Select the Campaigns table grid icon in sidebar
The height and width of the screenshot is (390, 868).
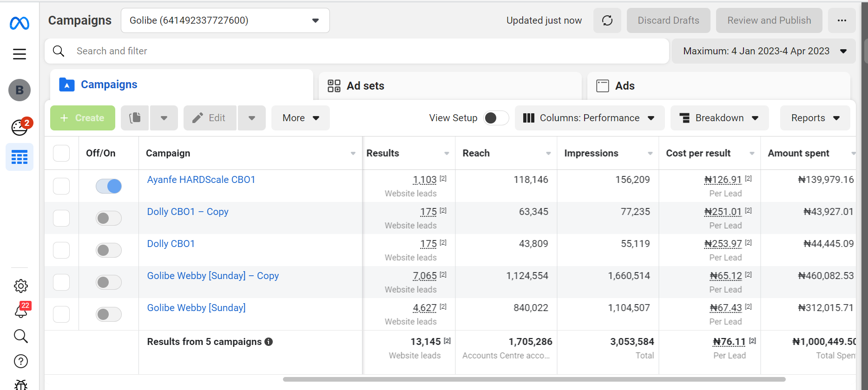[20, 157]
